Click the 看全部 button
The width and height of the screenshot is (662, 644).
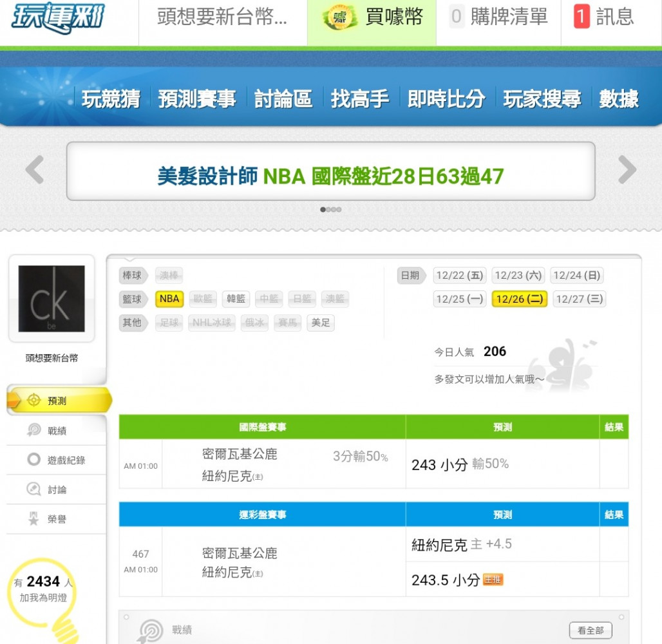[591, 630]
